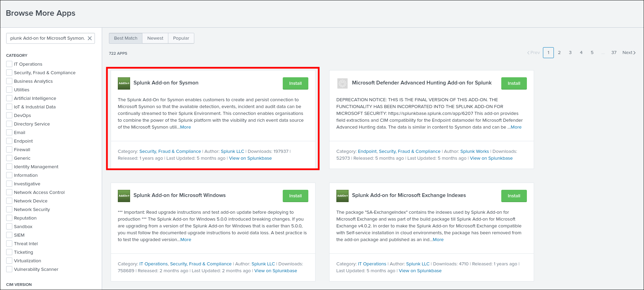Check the Information category

pyautogui.click(x=9, y=175)
